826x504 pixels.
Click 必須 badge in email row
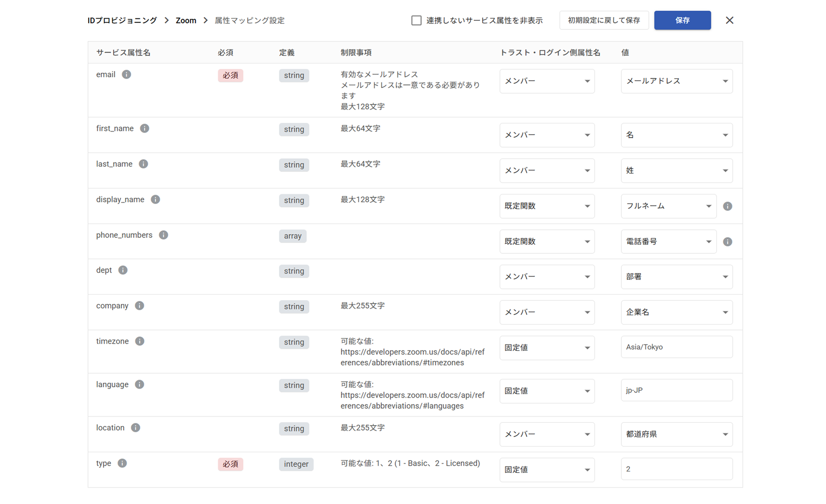[231, 75]
